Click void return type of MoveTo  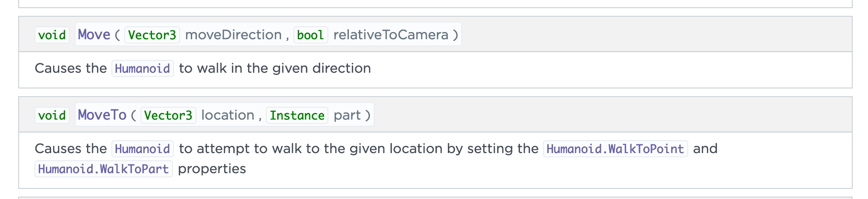click(52, 115)
